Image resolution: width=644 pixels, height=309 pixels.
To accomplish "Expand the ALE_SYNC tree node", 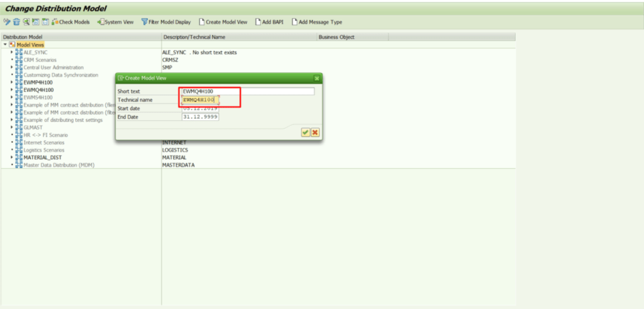I will click(x=11, y=52).
